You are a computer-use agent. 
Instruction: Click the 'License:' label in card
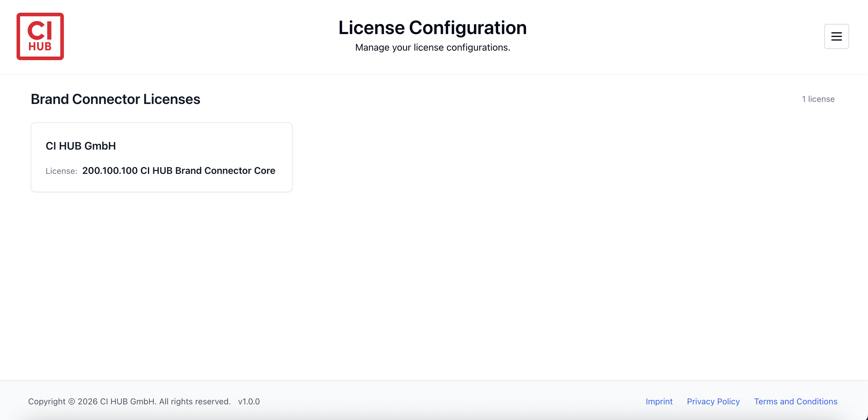pyautogui.click(x=61, y=171)
